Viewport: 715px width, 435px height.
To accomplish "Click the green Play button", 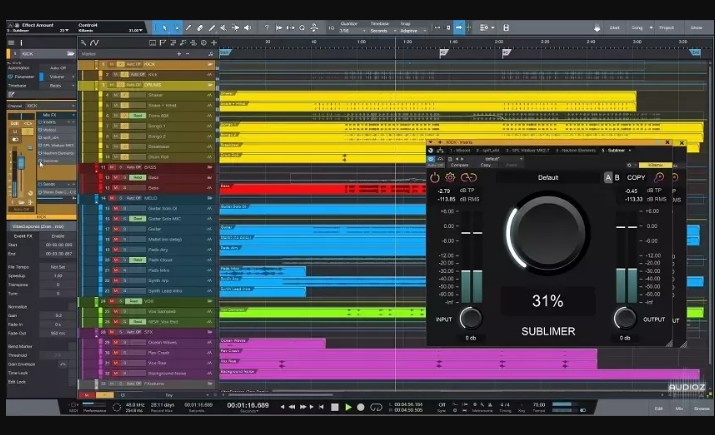I will coord(348,407).
